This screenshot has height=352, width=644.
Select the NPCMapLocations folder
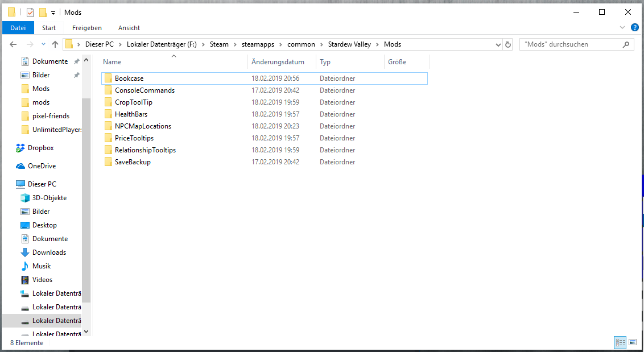pyautogui.click(x=143, y=126)
